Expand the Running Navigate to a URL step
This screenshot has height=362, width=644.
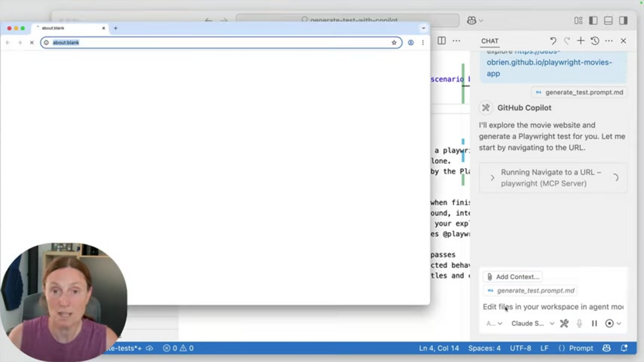pyautogui.click(x=493, y=178)
